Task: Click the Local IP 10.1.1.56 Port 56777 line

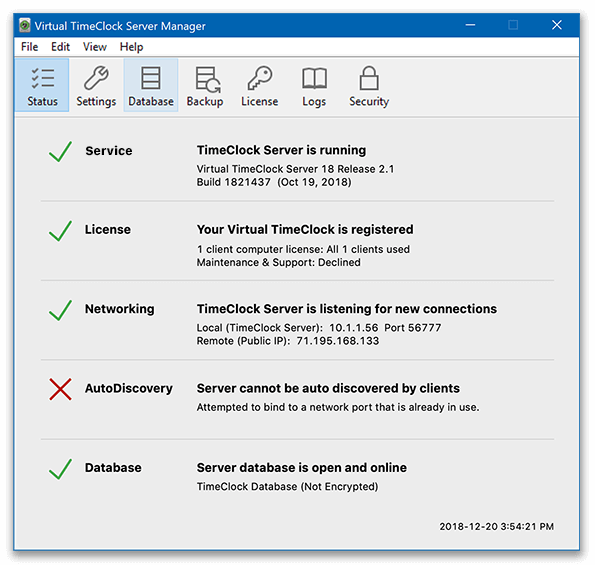Action: [x=319, y=328]
